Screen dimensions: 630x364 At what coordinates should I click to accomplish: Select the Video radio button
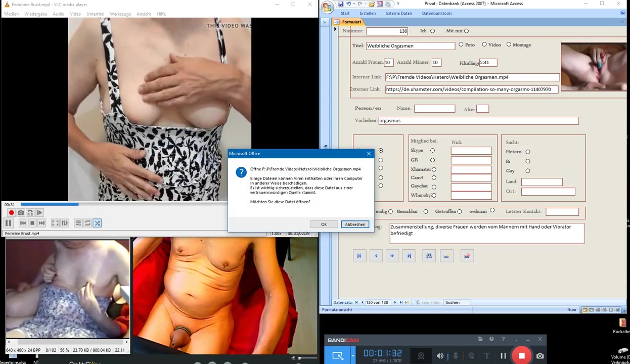pyautogui.click(x=484, y=44)
